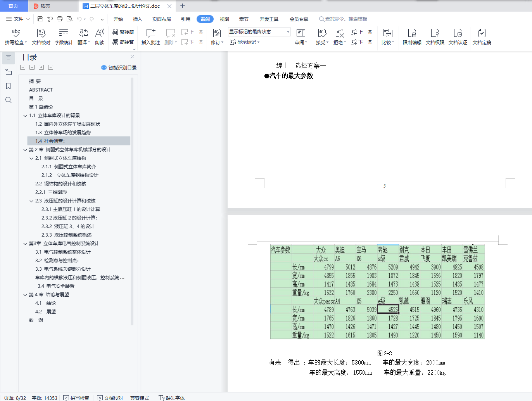Viewport: 532px width, 401px height.
Task: Switch to the 插入 ribbon tab
Action: click(x=138, y=19)
